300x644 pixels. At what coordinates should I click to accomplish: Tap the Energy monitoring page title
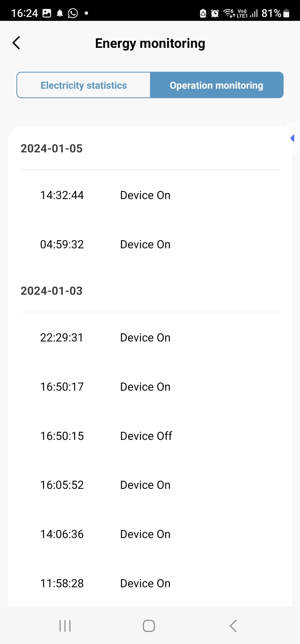(x=150, y=43)
